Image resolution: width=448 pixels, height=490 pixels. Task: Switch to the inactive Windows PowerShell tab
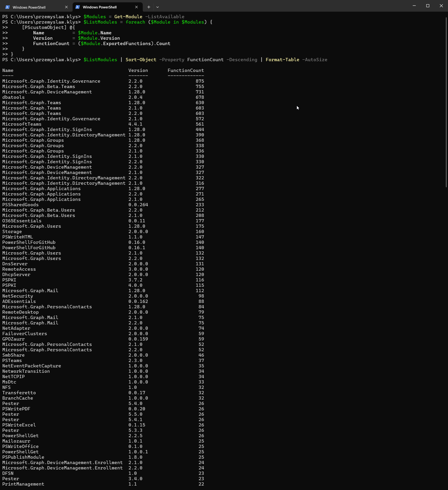(29, 7)
